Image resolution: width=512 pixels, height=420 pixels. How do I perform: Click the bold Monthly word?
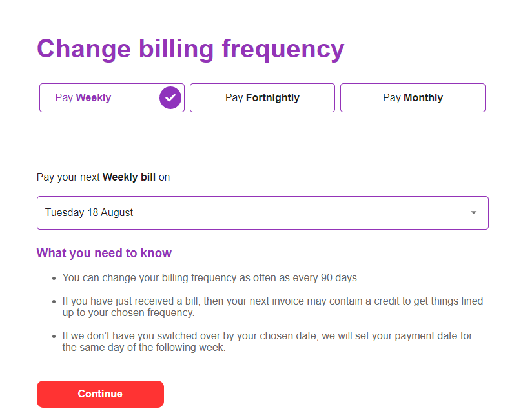tap(423, 98)
